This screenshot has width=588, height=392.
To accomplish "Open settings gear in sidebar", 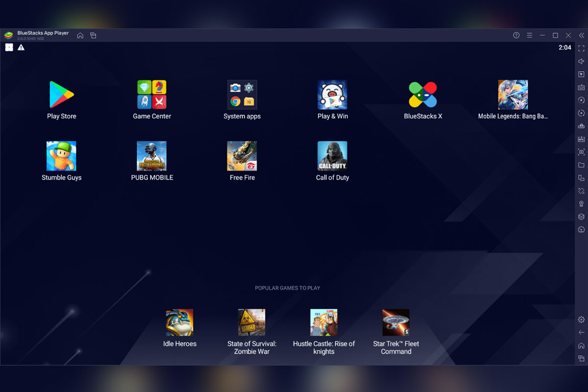I will point(581,319).
